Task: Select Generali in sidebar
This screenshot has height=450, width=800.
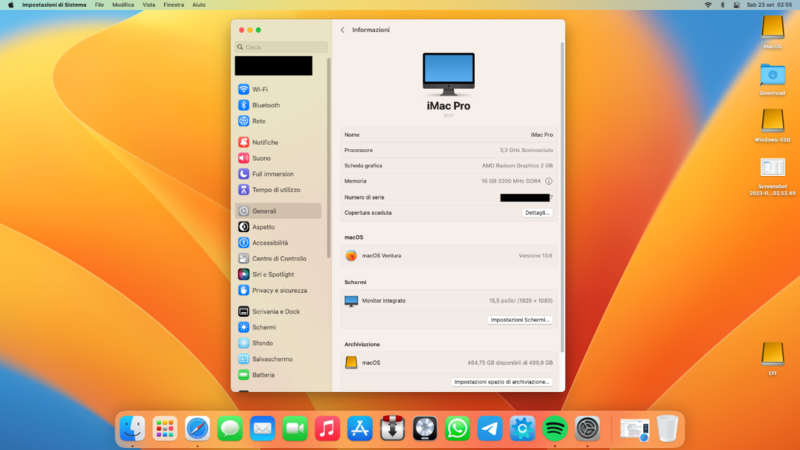Action: point(278,211)
